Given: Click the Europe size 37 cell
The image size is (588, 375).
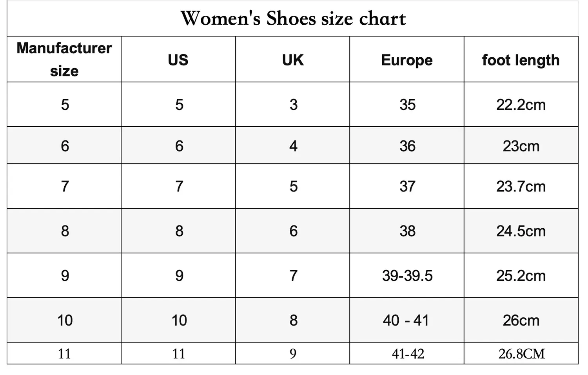Looking at the screenshot, I should tap(407, 186).
